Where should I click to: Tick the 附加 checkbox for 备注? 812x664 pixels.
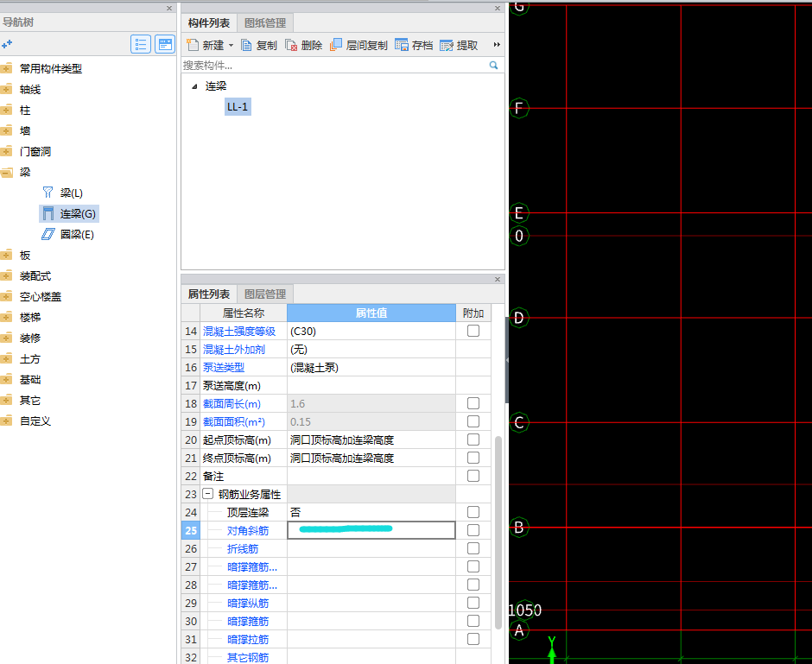coord(473,476)
